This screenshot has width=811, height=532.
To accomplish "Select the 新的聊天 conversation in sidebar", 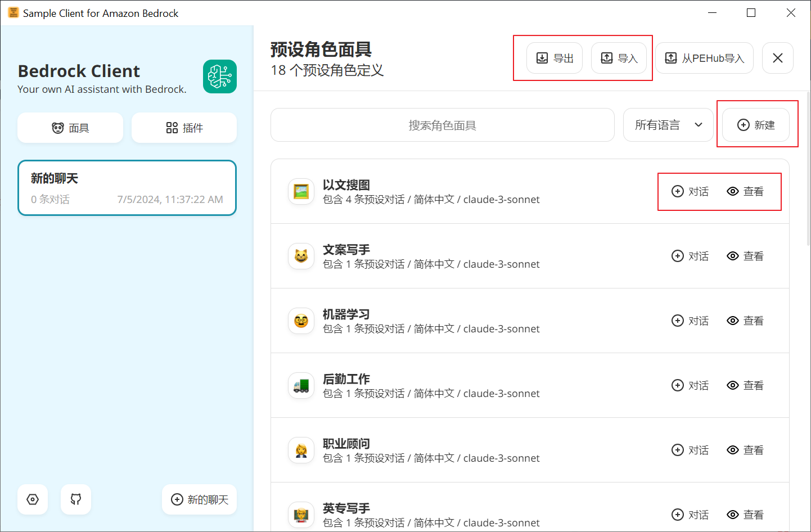I will point(127,188).
